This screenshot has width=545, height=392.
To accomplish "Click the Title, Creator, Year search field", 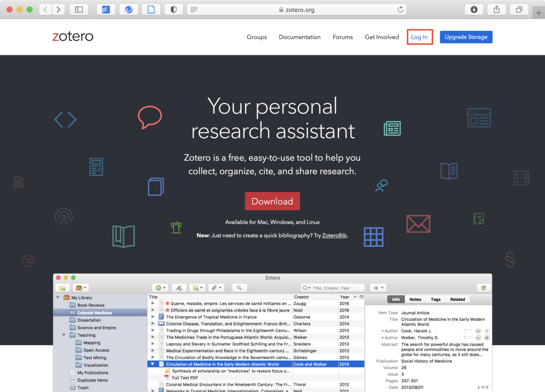I will coord(333,288).
